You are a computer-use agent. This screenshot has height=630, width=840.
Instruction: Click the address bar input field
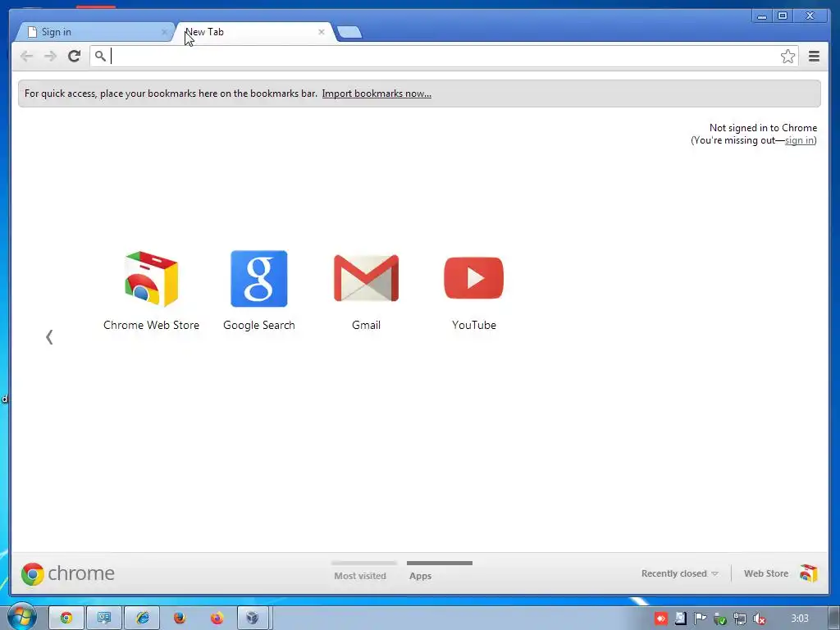click(x=444, y=57)
